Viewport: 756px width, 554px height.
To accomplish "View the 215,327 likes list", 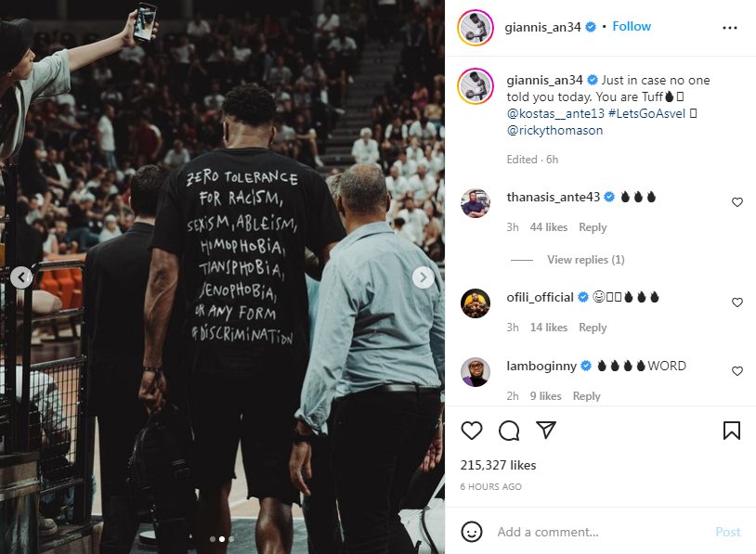I will [498, 465].
